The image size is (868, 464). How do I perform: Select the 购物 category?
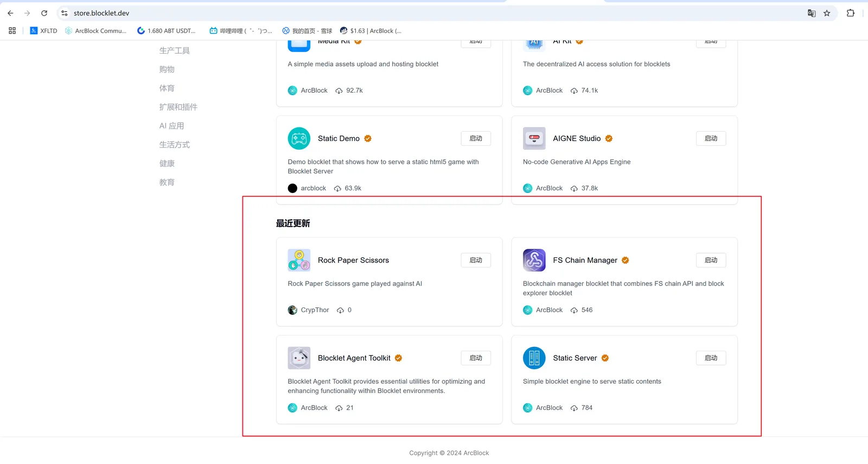(167, 69)
